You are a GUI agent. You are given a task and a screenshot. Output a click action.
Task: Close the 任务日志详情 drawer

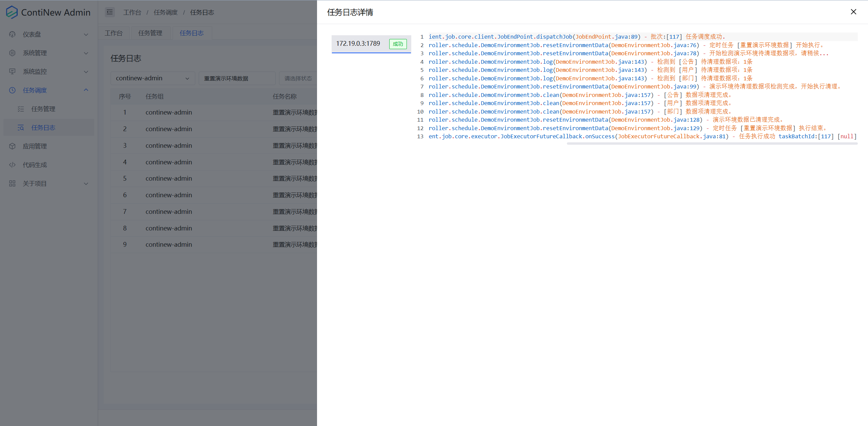[x=853, y=12]
